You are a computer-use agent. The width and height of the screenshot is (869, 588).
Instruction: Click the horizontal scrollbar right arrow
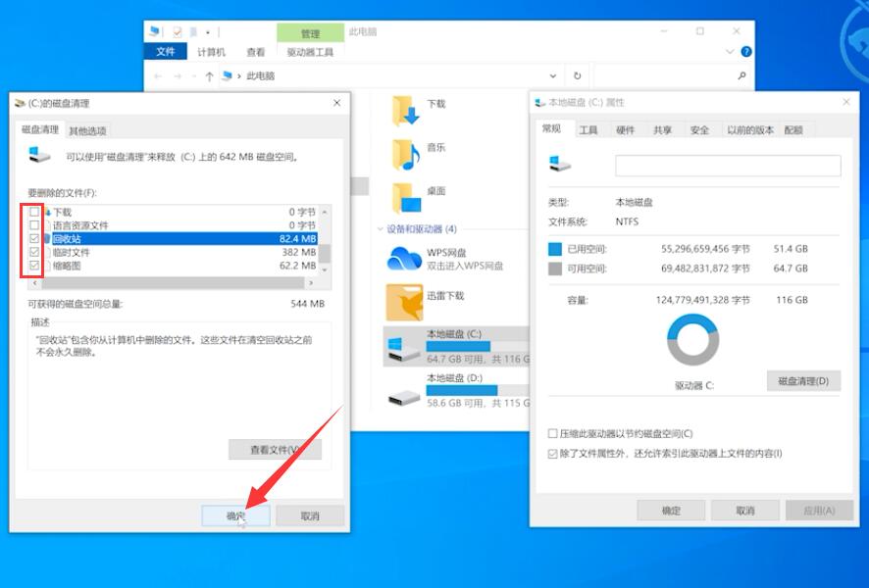pyautogui.click(x=311, y=283)
